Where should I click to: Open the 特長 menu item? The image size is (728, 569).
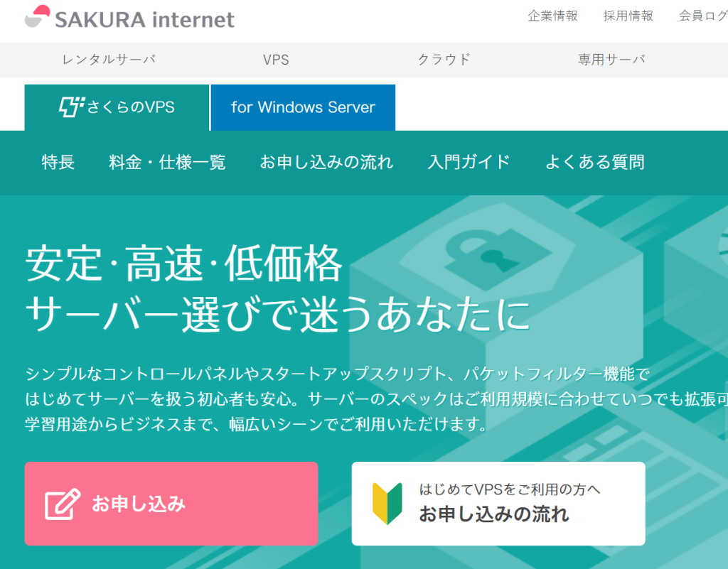[x=58, y=162]
